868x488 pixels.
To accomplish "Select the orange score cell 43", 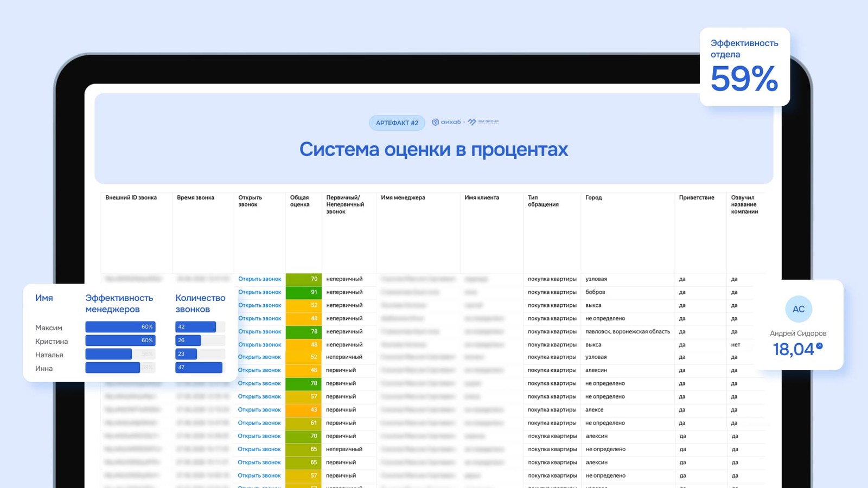I will pos(304,410).
